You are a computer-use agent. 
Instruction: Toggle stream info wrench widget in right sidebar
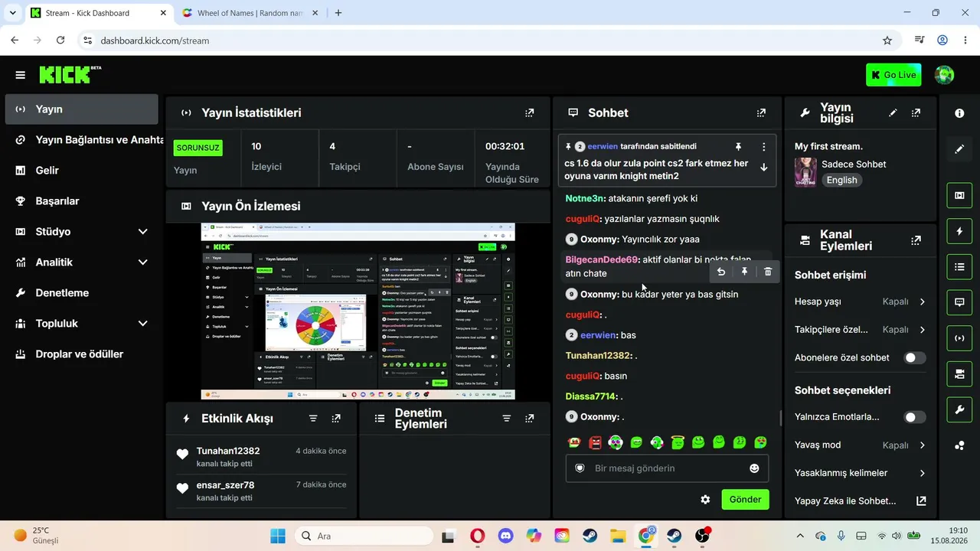click(959, 410)
